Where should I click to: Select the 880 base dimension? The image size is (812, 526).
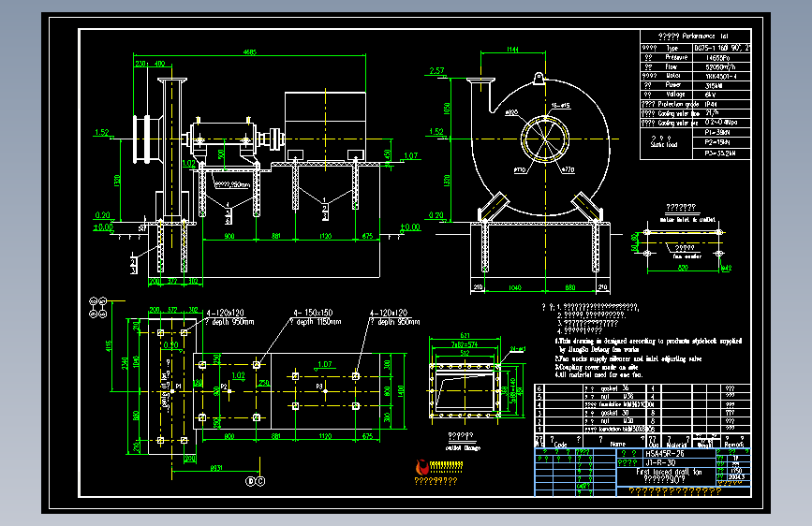click(569, 287)
